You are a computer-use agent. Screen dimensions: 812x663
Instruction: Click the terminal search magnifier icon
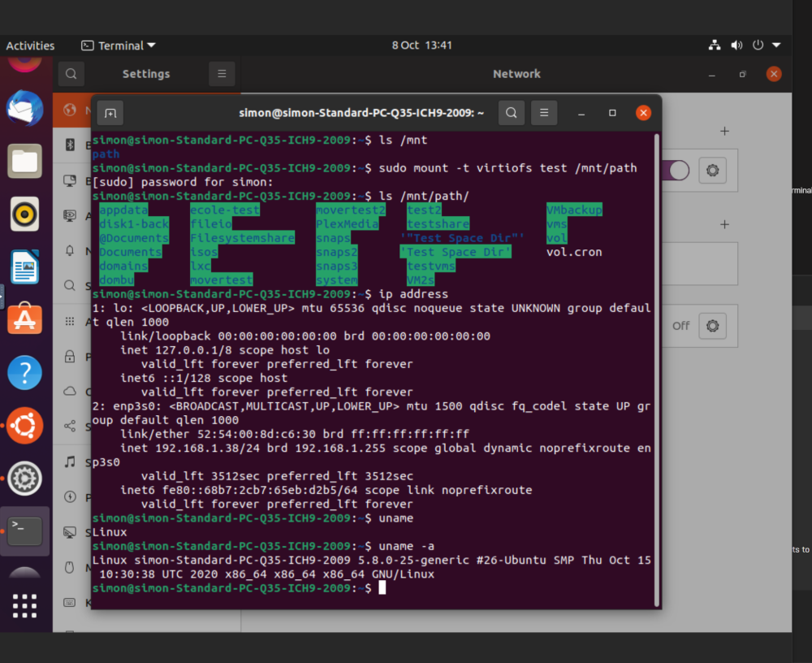tap(511, 113)
